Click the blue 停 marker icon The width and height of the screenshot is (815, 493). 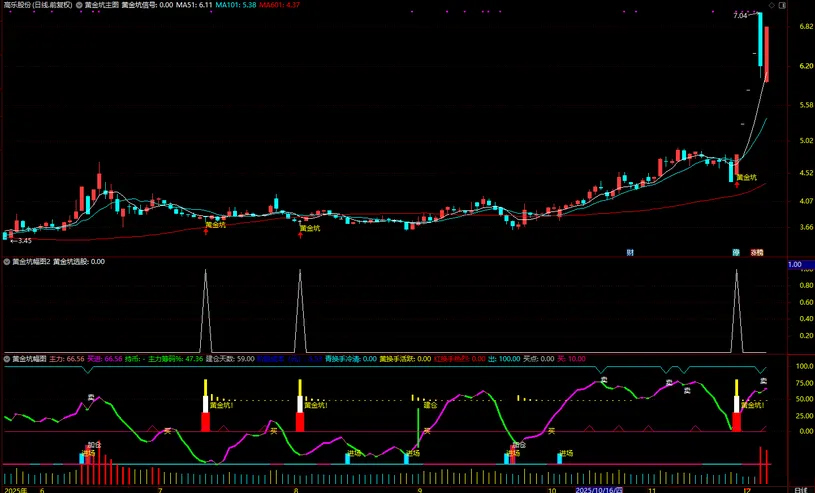(x=736, y=252)
